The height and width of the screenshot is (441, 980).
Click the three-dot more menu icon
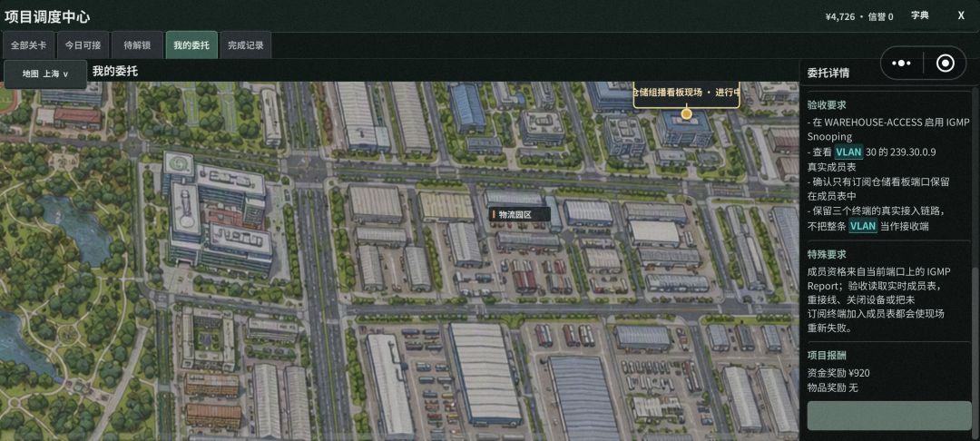point(902,64)
